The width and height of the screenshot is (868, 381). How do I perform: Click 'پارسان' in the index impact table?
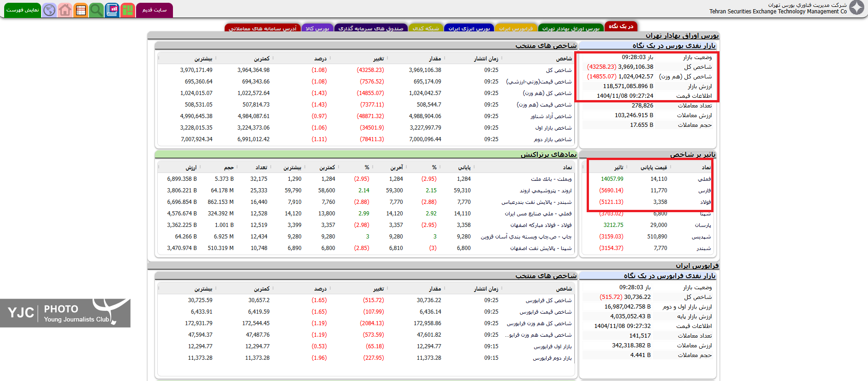click(x=703, y=225)
